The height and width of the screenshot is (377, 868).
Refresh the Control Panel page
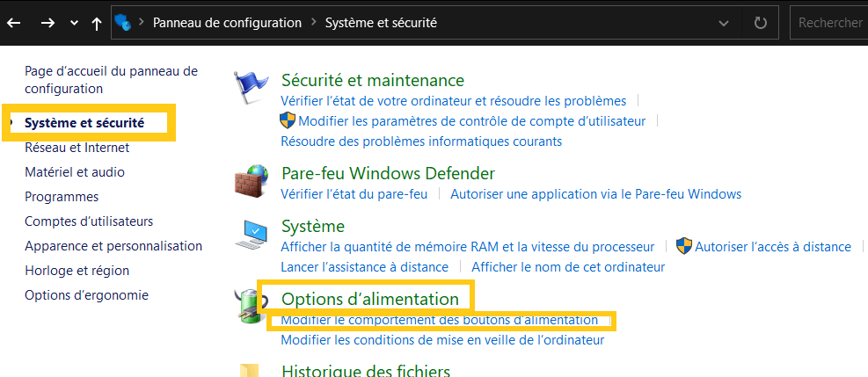(761, 23)
